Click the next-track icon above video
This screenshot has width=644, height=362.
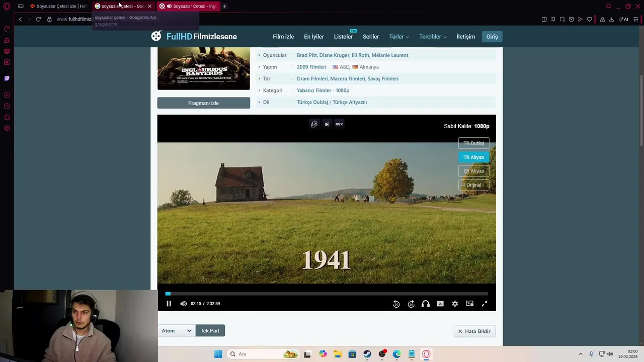[x=327, y=124]
